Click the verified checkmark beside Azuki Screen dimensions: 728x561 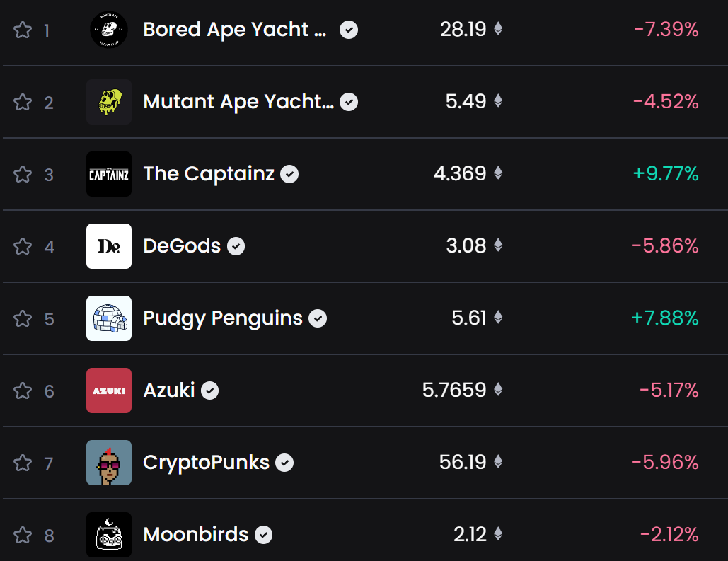pyautogui.click(x=210, y=391)
